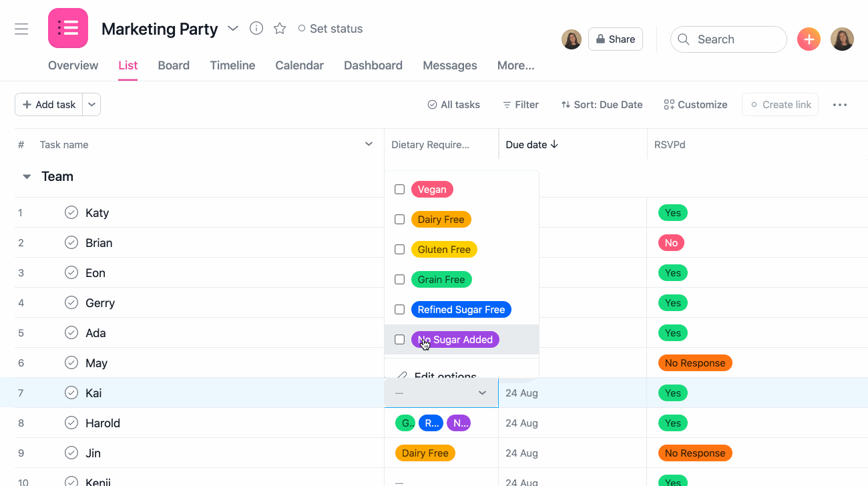Star the Marketing Party project
Image resolution: width=868 pixels, height=486 pixels.
(x=279, y=28)
